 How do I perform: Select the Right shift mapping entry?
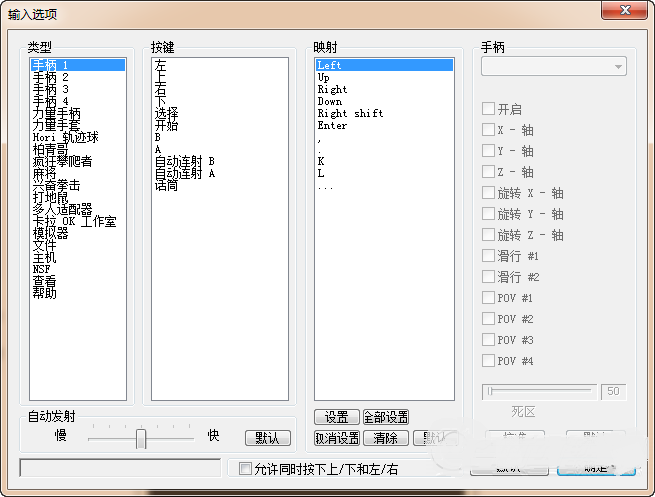point(350,114)
